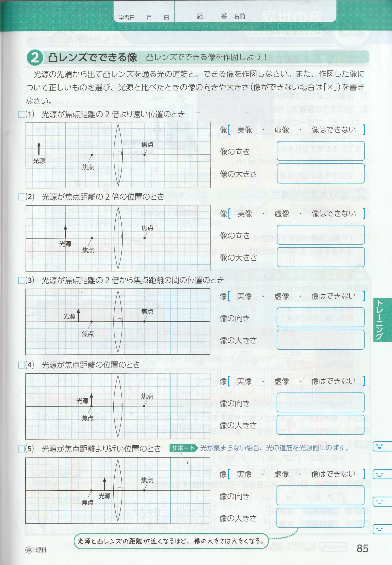The width and height of the screenshot is (392, 565).
Task: Choose 虚像 in question (5) options
Action: [281, 474]
